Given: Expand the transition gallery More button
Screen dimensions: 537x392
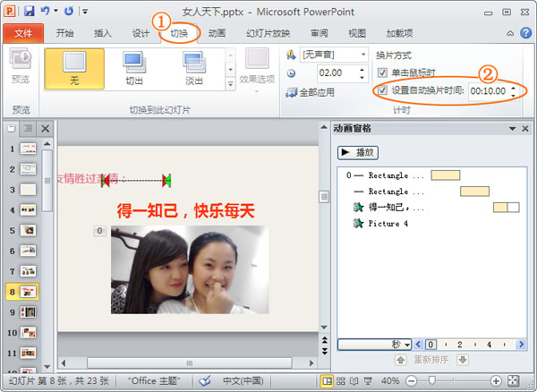Looking at the screenshot, I should coord(231,83).
